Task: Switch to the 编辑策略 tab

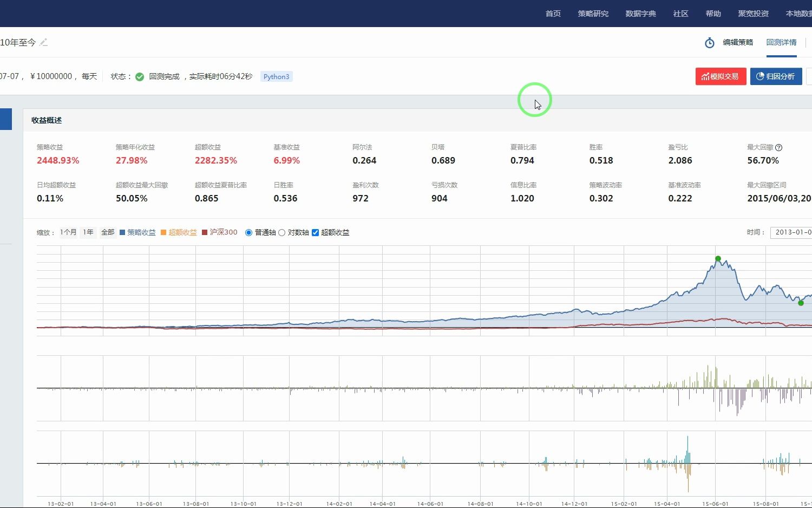Action: (x=738, y=42)
